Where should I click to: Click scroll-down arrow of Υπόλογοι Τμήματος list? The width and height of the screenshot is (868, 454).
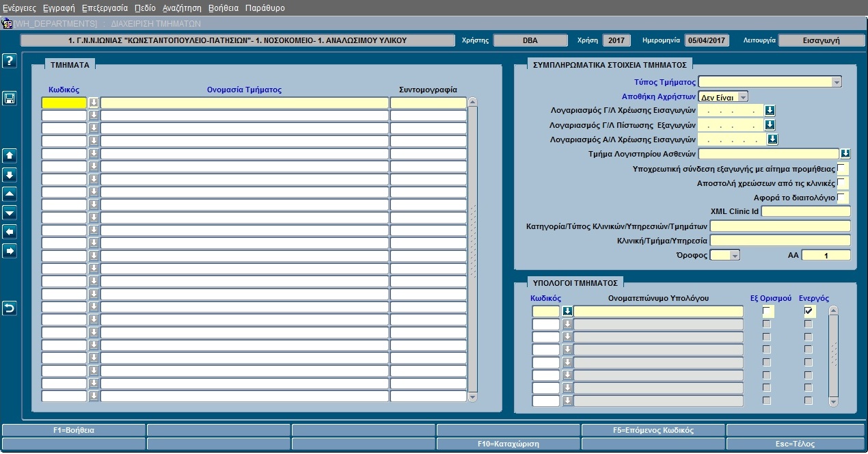tap(833, 402)
